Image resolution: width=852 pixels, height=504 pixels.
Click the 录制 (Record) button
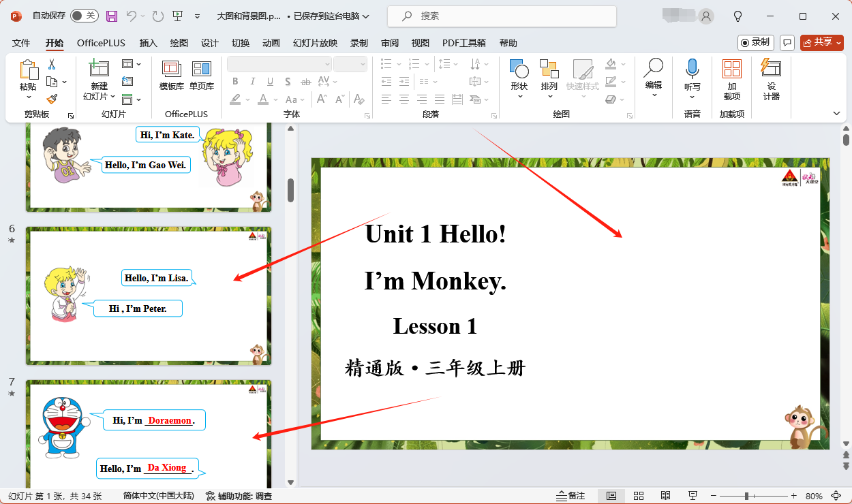[755, 42]
